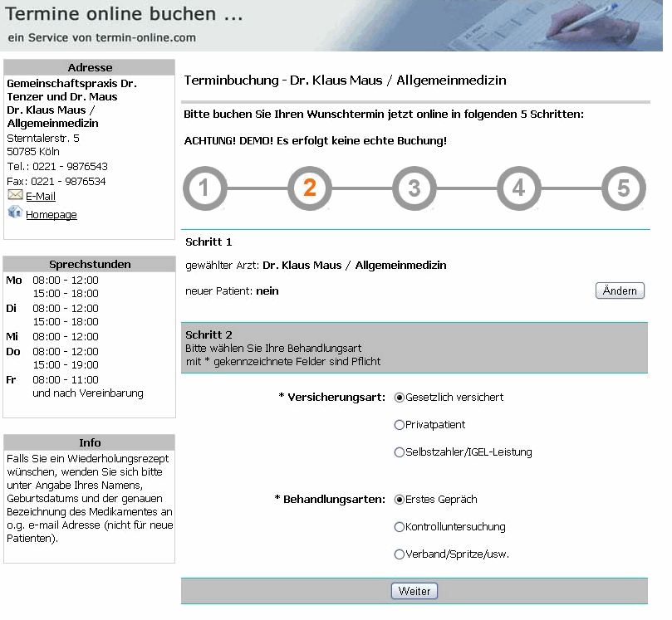
Task: Open the E-Mail link in address box
Action: click(41, 197)
